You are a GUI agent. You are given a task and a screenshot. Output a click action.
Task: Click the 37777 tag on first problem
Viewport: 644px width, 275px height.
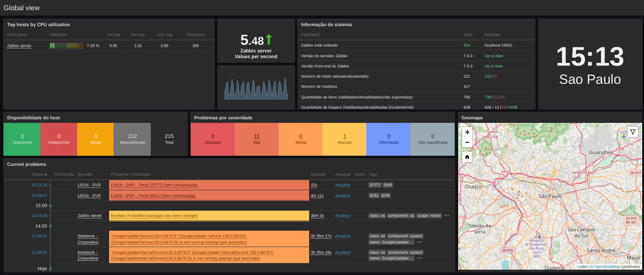point(374,185)
